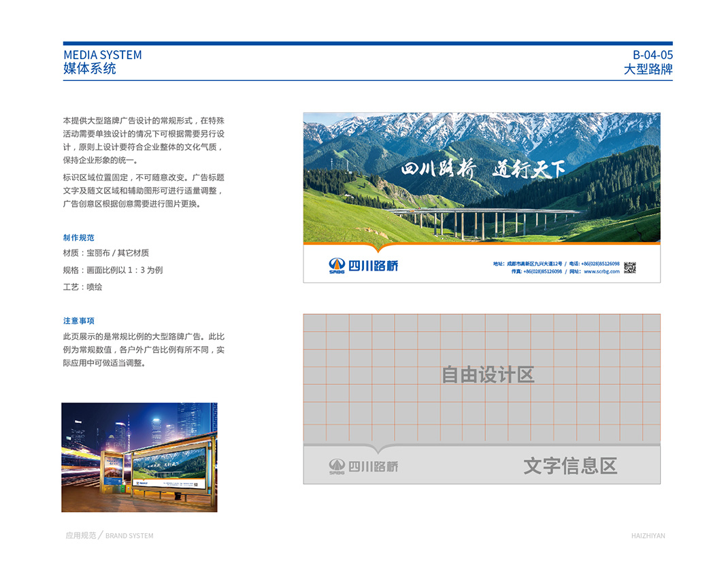The height and width of the screenshot is (580, 728).
Task: Click the notch pointer atop the gray text band
Action: point(378,449)
